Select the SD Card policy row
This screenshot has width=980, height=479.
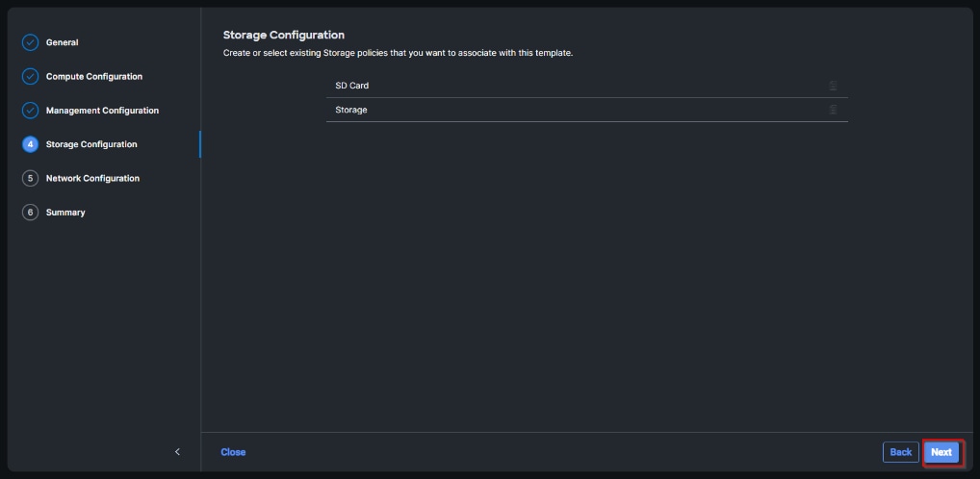coord(578,86)
